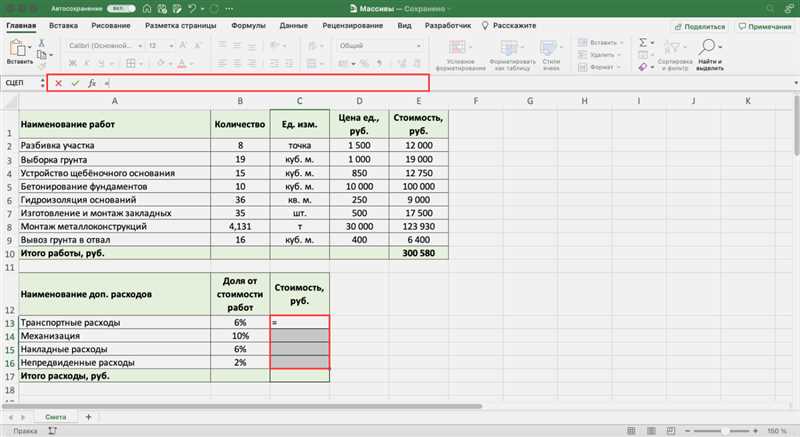Open the font name dropdown (Calibri)
This screenshot has width=800, height=437.
tap(140, 46)
